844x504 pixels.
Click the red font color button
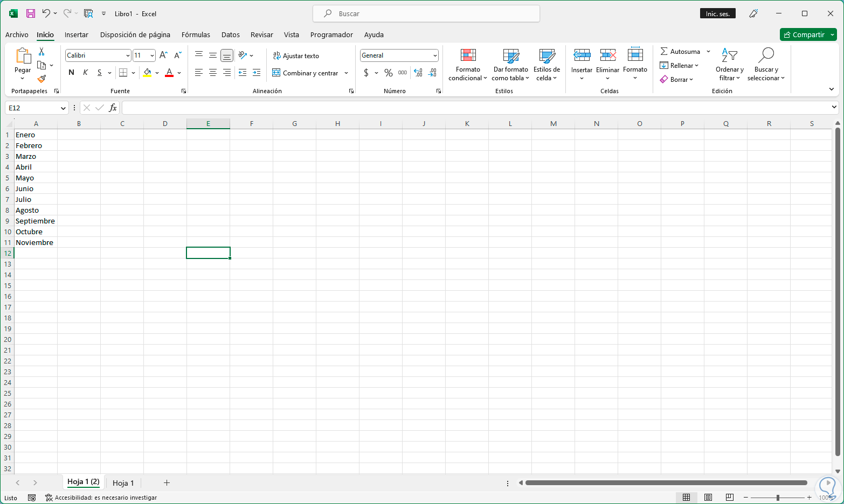169,73
